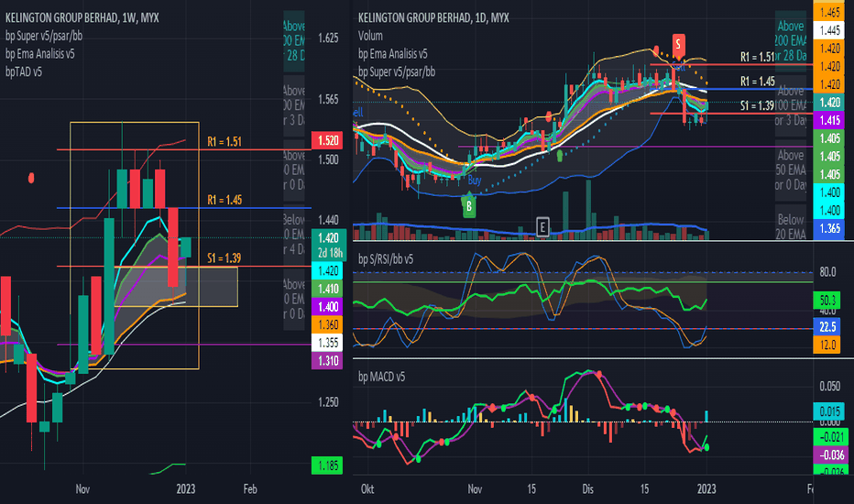Click the green B buy signal marker
Viewport: 854px width, 504px height.
pos(469,206)
